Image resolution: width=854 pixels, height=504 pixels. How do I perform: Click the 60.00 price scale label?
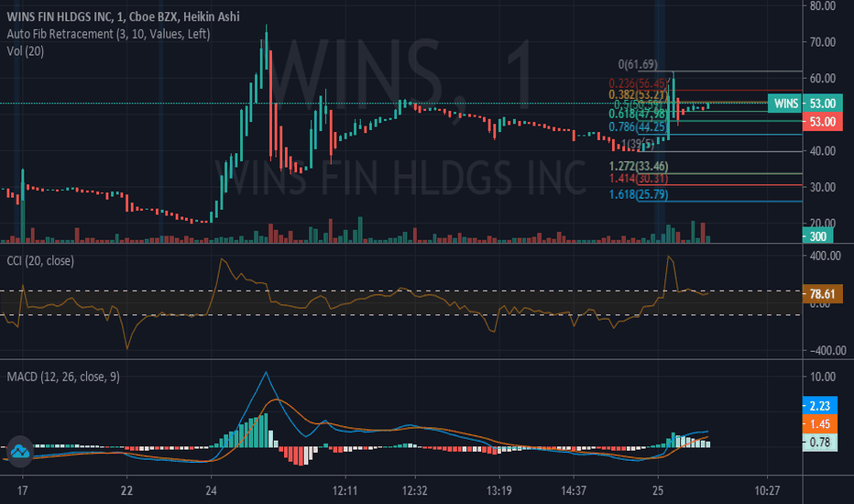(823, 79)
